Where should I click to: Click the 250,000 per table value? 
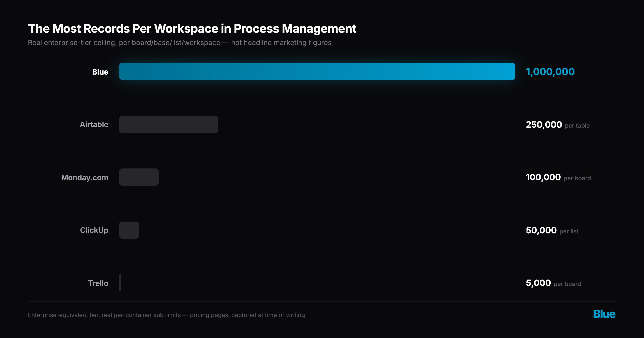pyautogui.click(x=558, y=125)
